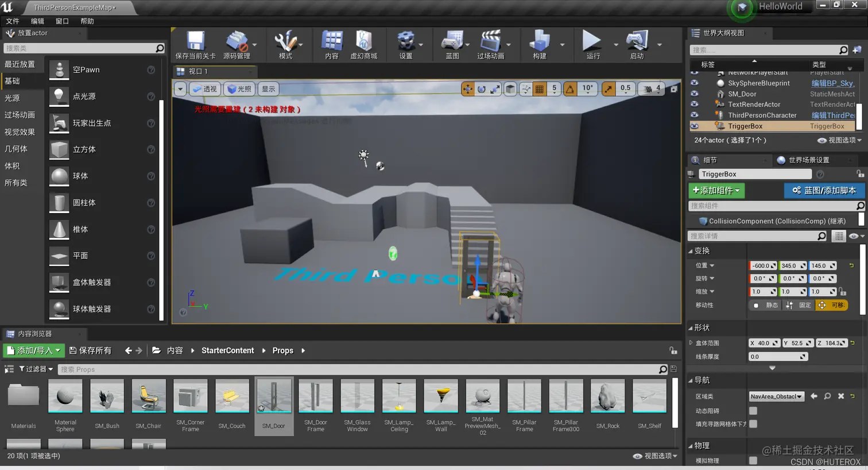Click Save All (保存所有) in content browser

pyautogui.click(x=90, y=350)
